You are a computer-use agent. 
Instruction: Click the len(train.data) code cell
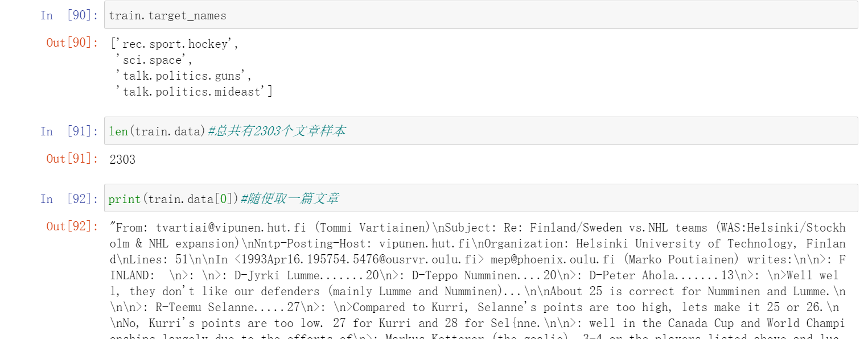pos(481,131)
